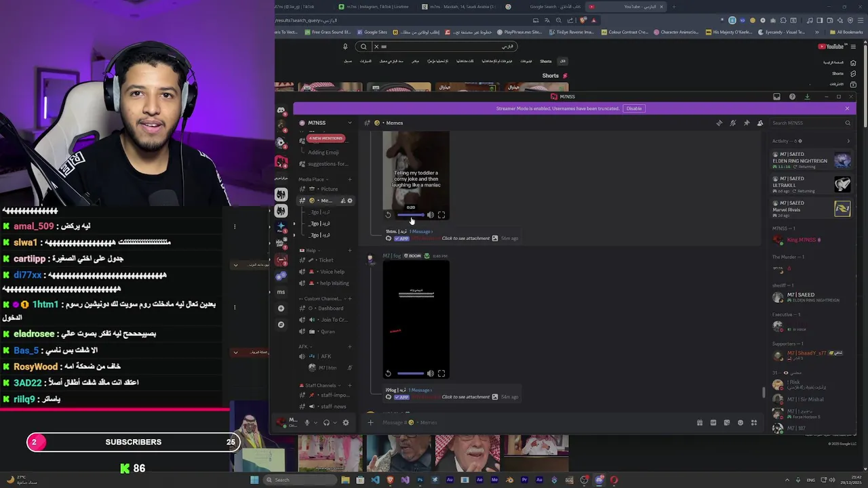Click the YouTube logo in browser window
868x488 pixels.
(x=831, y=47)
